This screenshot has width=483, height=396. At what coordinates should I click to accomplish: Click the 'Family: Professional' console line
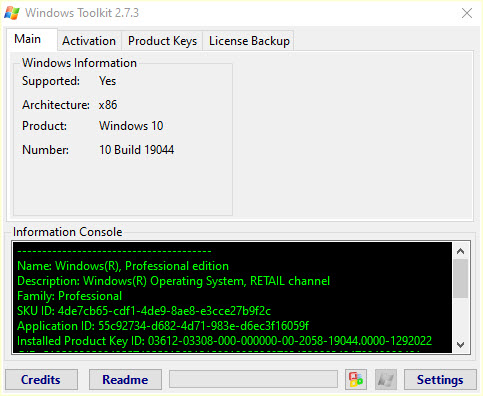click(69, 296)
